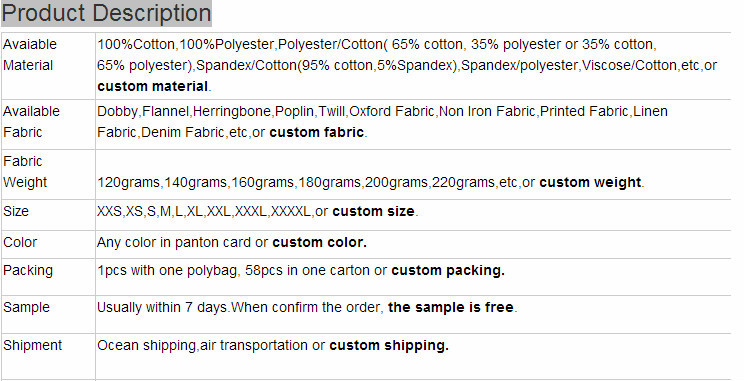Click the bold 'custom weight' text
744x381 pixels.
point(590,182)
